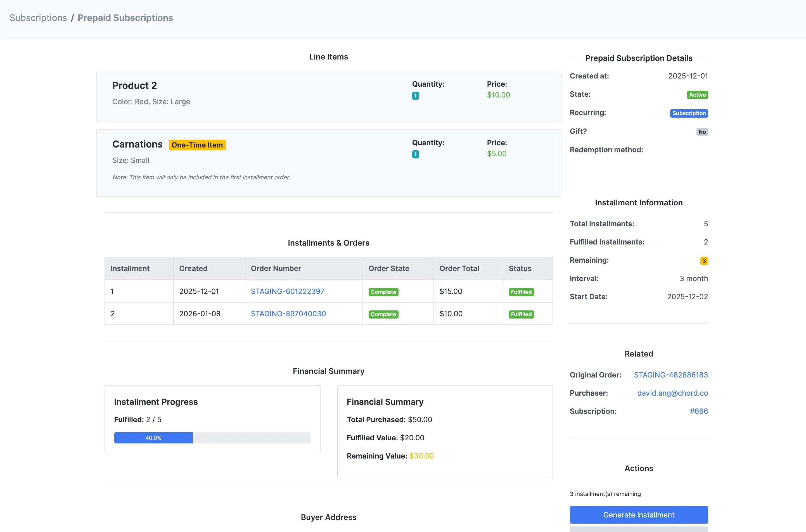Open original order STAGING-482886183
Image resolution: width=806 pixels, height=532 pixels.
(670, 375)
